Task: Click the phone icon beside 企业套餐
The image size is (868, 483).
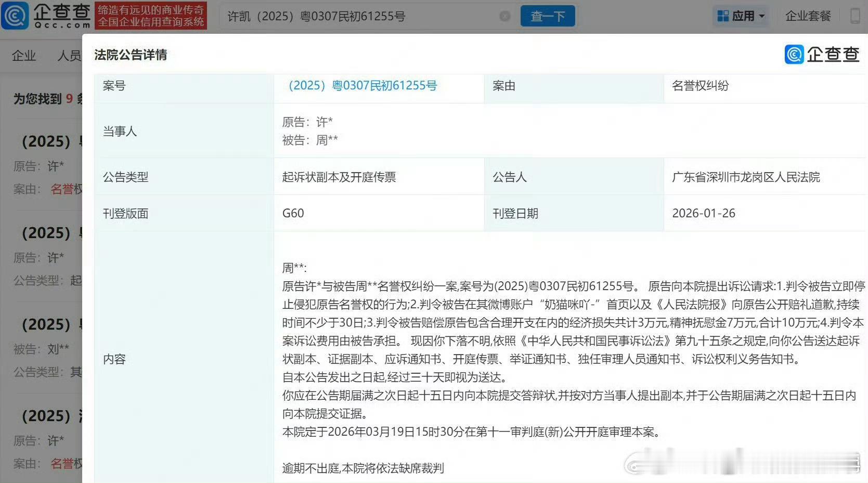Action: click(x=855, y=16)
